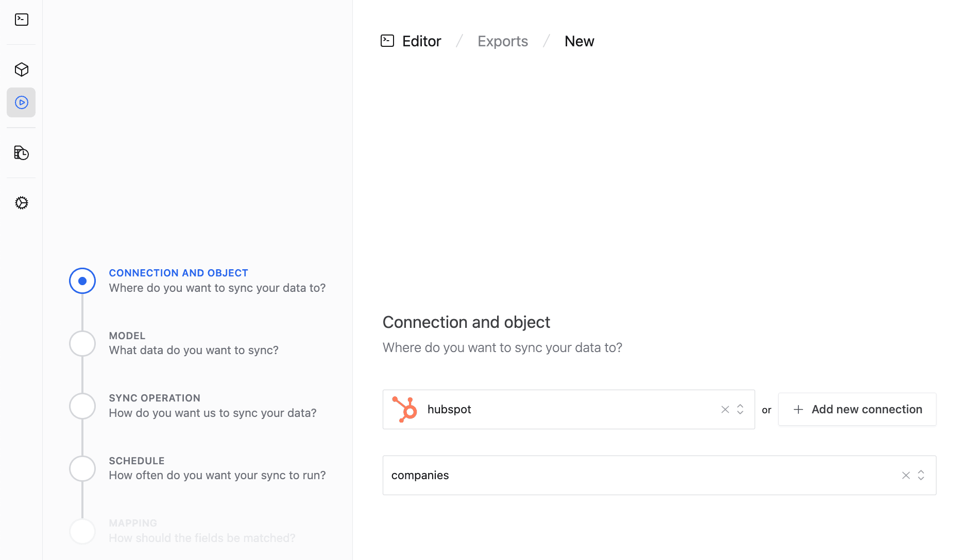Open the run history panel from sidebar
The width and height of the screenshot is (955, 560).
tap(21, 152)
